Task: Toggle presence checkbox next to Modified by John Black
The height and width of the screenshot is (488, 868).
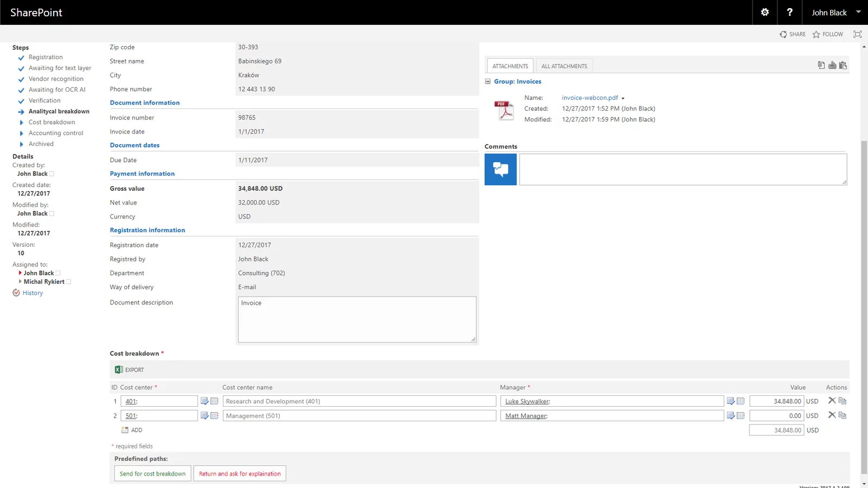Action: pos(52,214)
